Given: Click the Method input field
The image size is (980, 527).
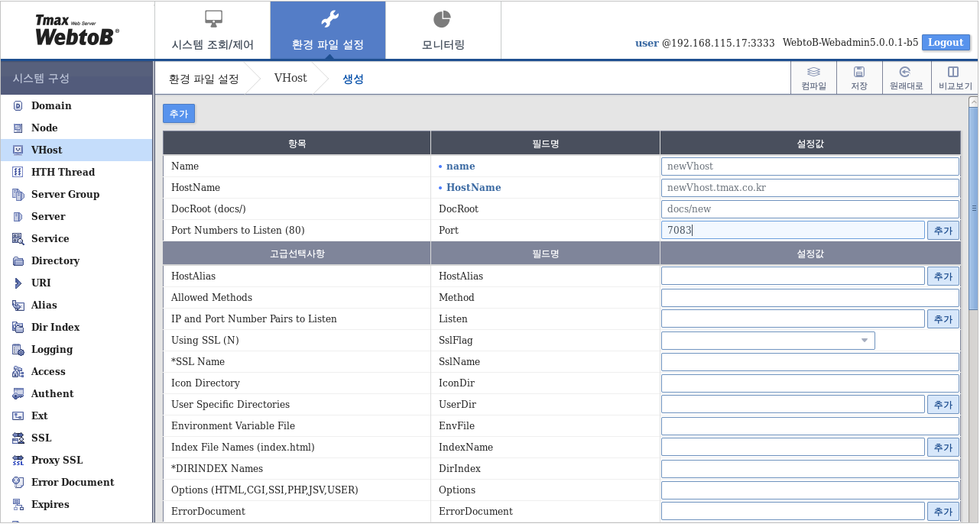Looking at the screenshot, I should [x=810, y=298].
